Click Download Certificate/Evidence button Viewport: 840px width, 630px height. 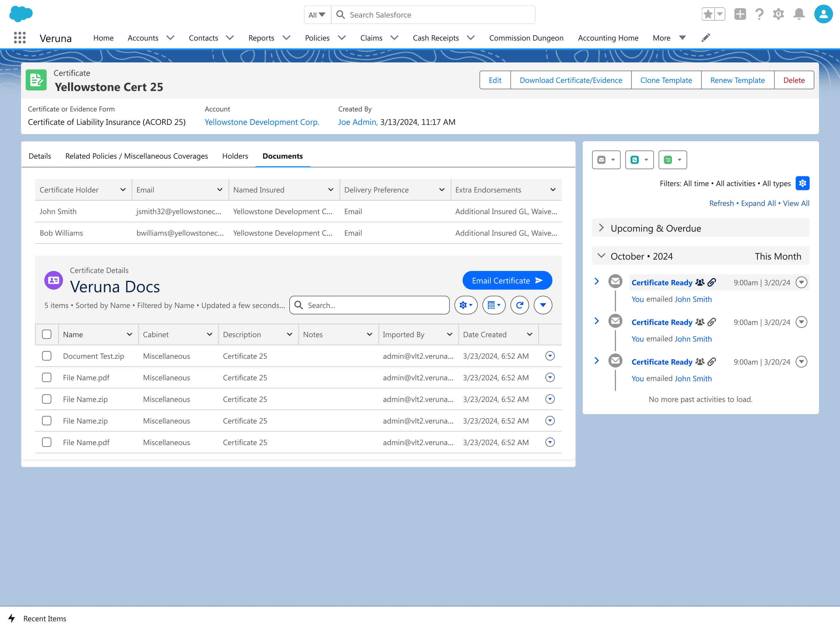(571, 80)
